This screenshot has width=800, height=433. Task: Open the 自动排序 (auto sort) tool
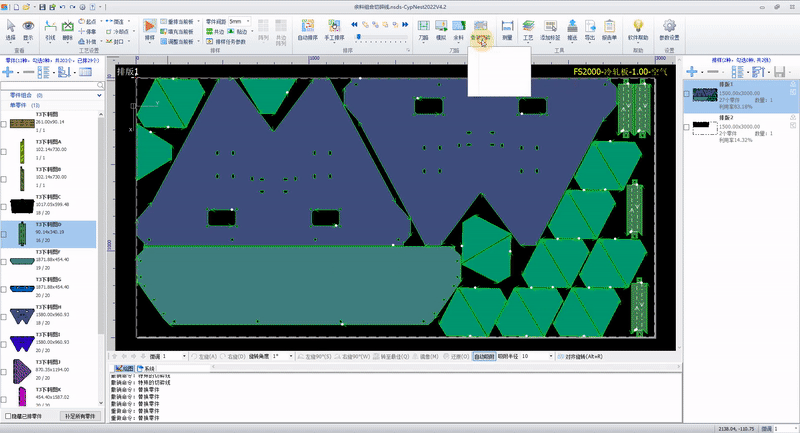pos(309,25)
